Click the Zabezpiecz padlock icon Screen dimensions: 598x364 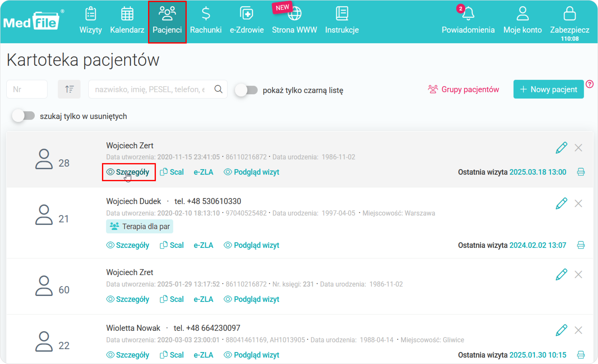pyautogui.click(x=569, y=14)
